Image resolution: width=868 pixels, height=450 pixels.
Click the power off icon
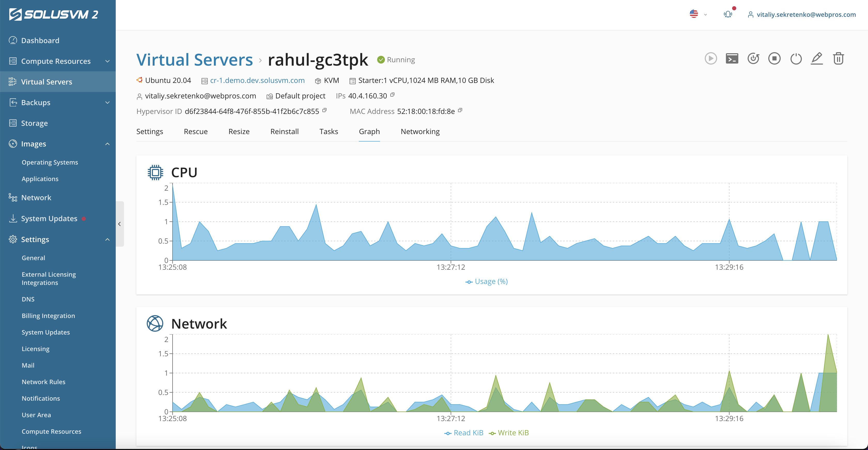coord(796,59)
